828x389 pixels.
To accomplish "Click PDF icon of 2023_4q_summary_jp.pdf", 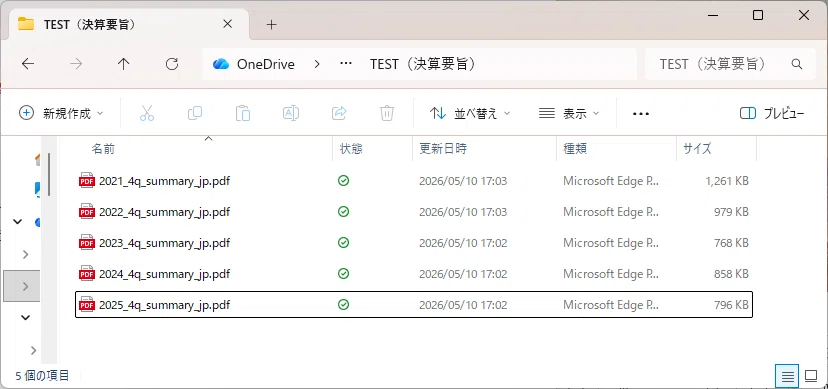I will coord(87,243).
